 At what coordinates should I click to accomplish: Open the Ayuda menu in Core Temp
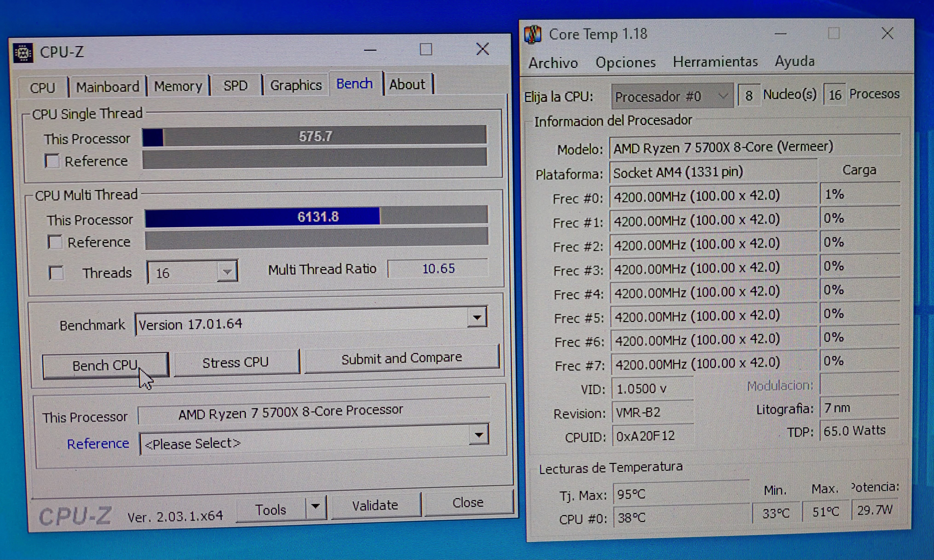point(794,61)
